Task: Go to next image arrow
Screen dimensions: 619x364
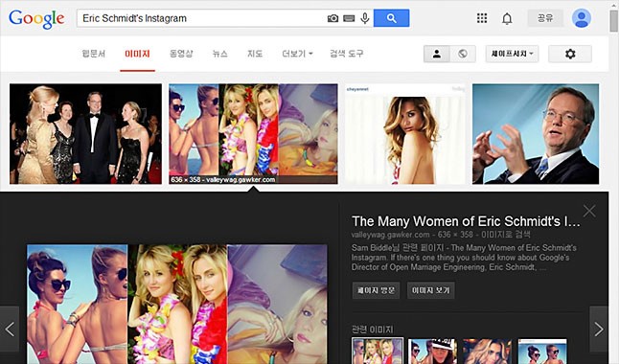Action: point(599,330)
